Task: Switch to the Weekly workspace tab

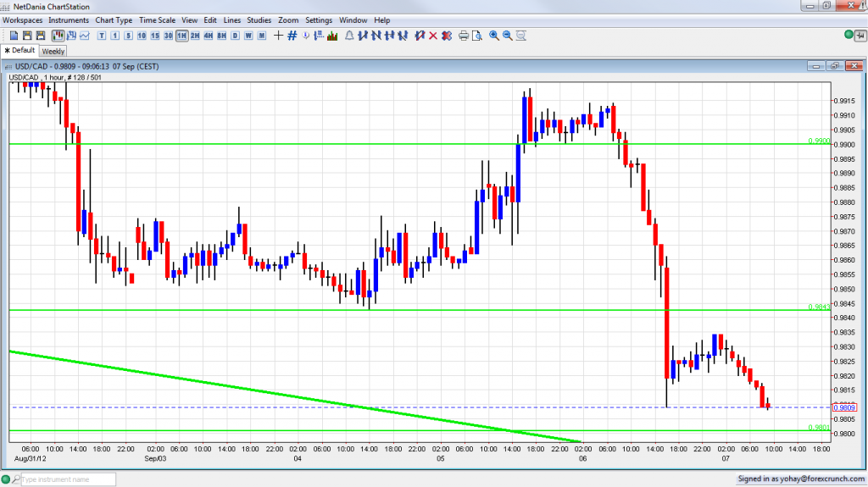Action: click(53, 51)
